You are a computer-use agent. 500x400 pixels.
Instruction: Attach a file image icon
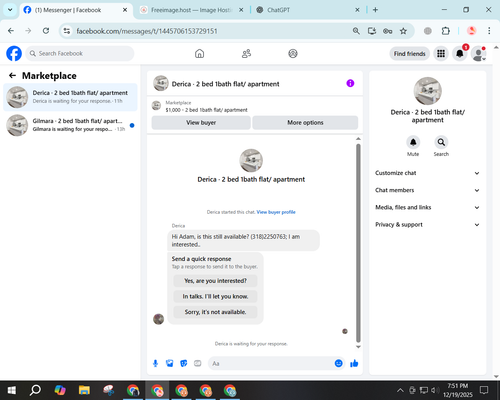pos(170,363)
